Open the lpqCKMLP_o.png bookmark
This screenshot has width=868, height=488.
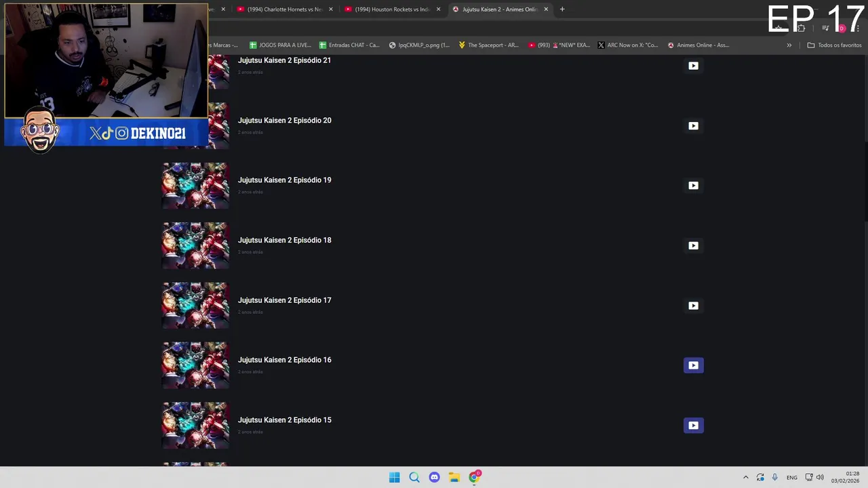[419, 45]
